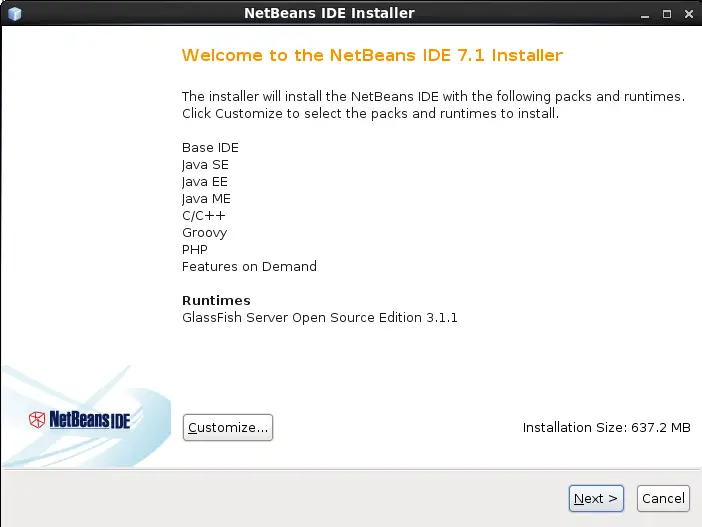Click the 'Click Customize to select the packs' sentence
702x527 pixels.
click(370, 114)
